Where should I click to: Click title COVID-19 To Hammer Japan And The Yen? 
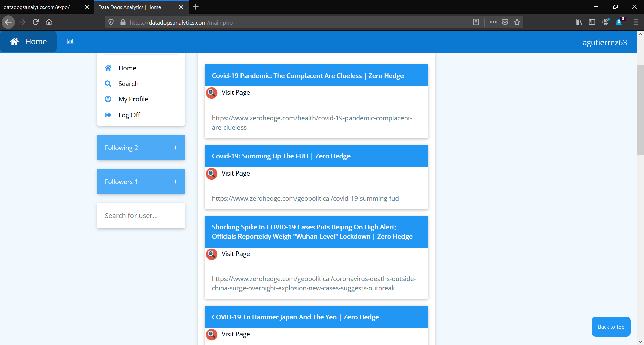pyautogui.click(x=295, y=317)
